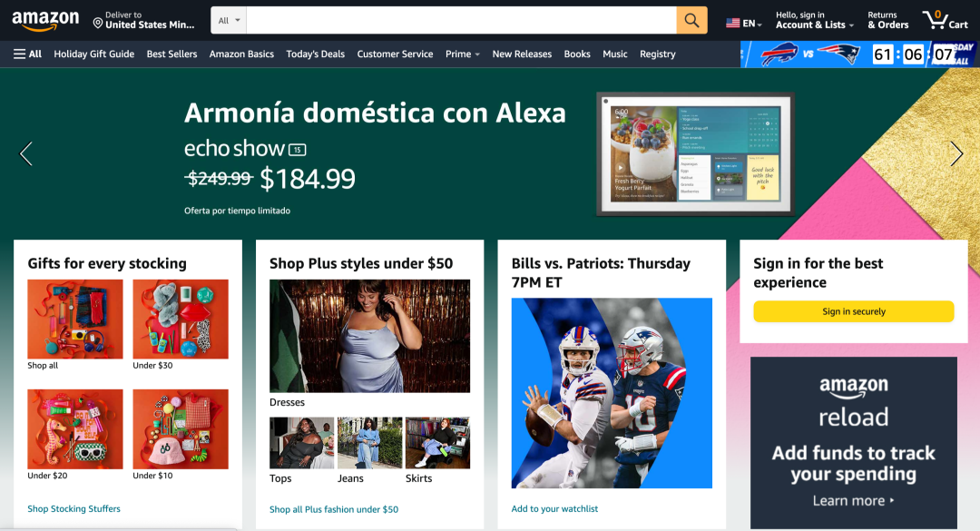The width and height of the screenshot is (980, 531).
Task: Click the orange search magnifier button
Action: (x=691, y=21)
